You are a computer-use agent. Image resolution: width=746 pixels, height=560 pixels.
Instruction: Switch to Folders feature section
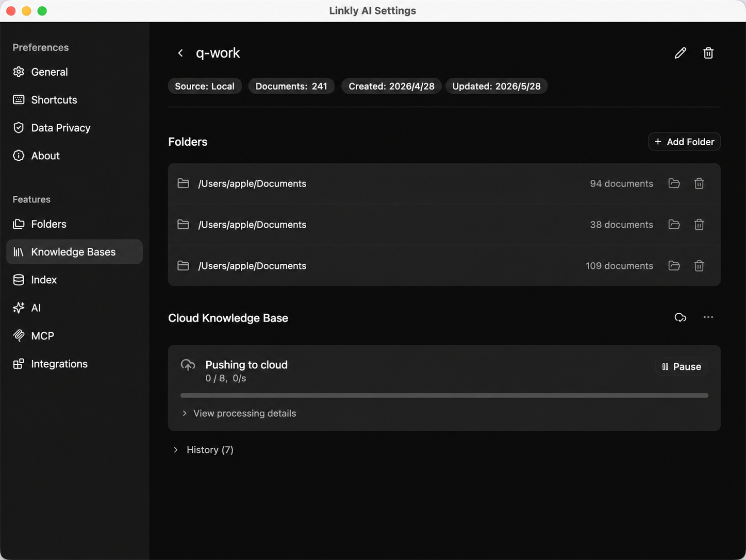[75, 224]
